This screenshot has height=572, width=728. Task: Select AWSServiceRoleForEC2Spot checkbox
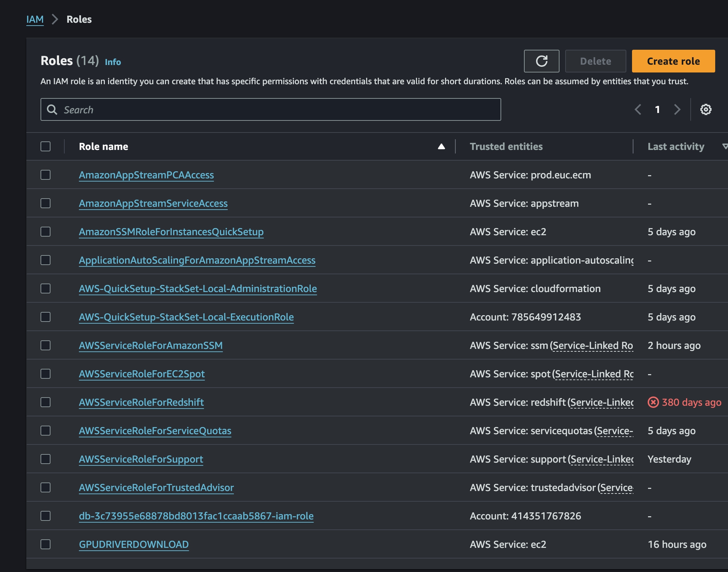(45, 374)
